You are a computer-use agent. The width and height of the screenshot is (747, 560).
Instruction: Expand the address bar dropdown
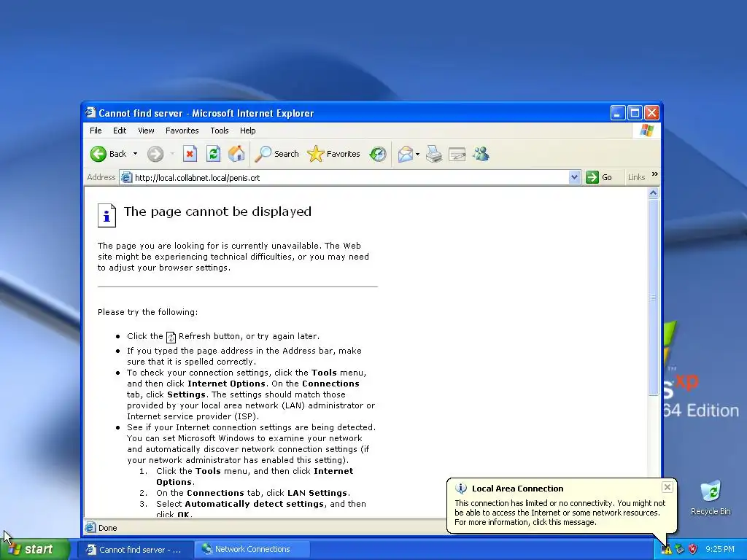(574, 178)
